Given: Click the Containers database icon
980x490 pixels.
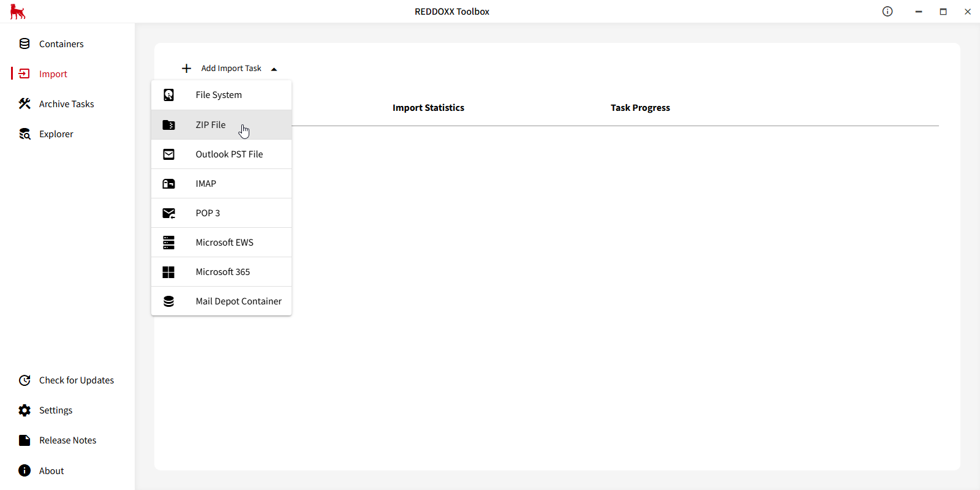Looking at the screenshot, I should click(24, 43).
